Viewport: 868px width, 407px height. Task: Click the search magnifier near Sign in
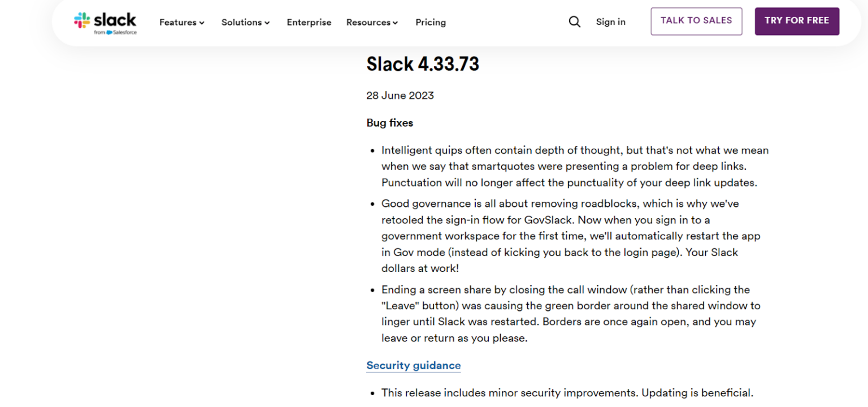tap(575, 21)
